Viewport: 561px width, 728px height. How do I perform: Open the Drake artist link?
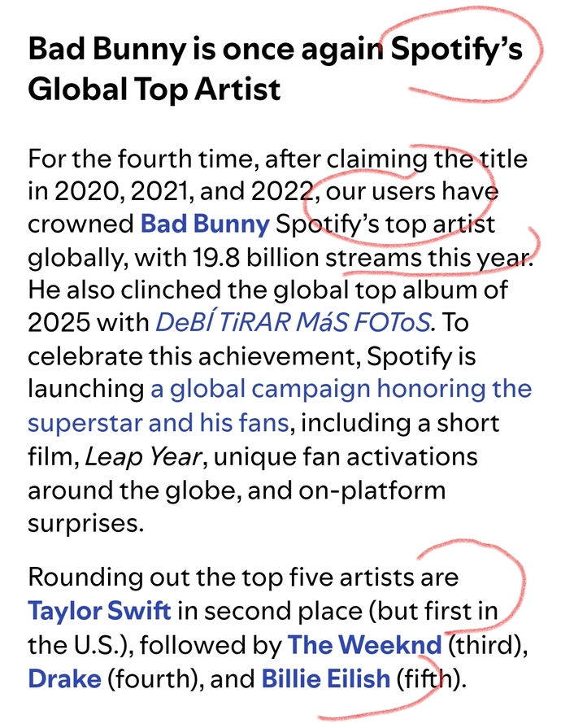pos(64,678)
